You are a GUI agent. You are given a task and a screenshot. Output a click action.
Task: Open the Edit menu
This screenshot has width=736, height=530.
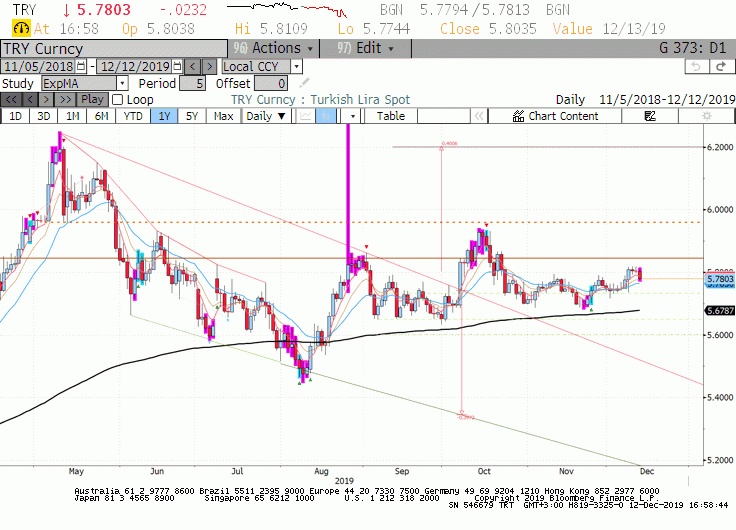(x=365, y=48)
